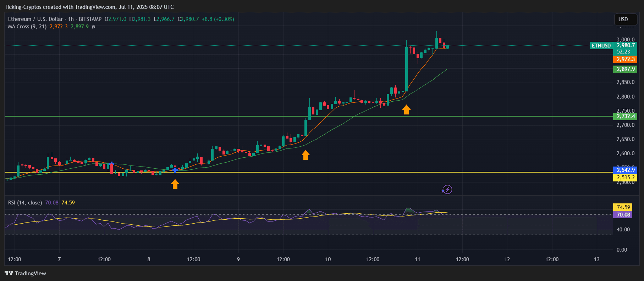Click the 2,800.0 price axis label

click(x=626, y=97)
